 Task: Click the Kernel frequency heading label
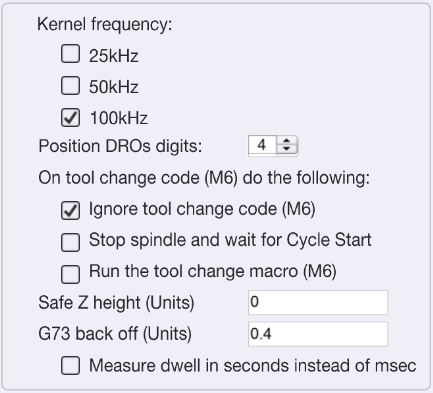pyautogui.click(x=105, y=25)
